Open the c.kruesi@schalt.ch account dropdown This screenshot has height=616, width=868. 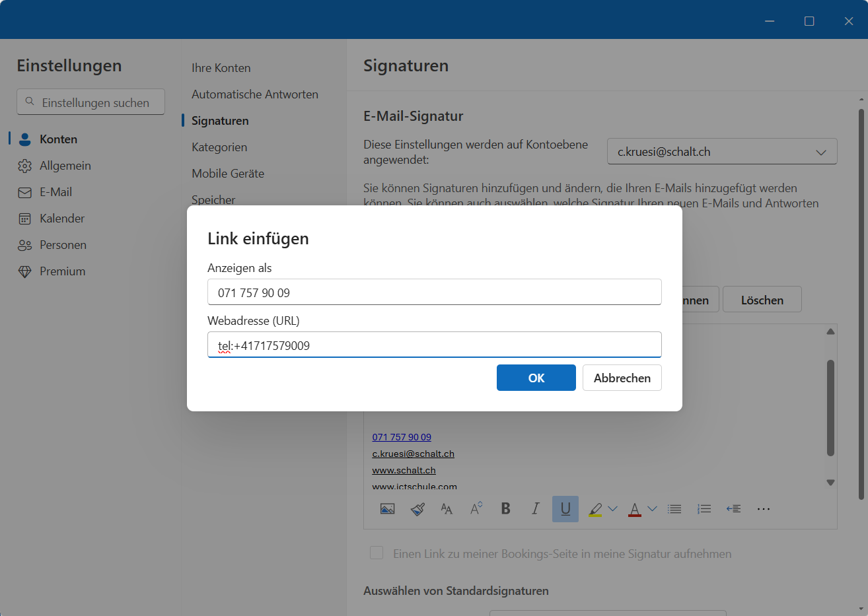pyautogui.click(x=721, y=152)
